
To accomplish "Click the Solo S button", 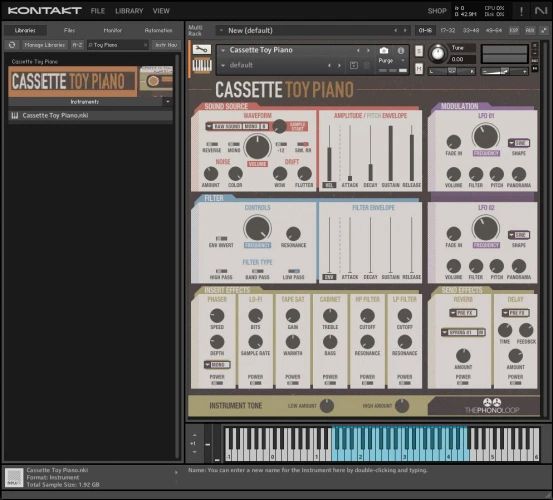I will click(419, 51).
